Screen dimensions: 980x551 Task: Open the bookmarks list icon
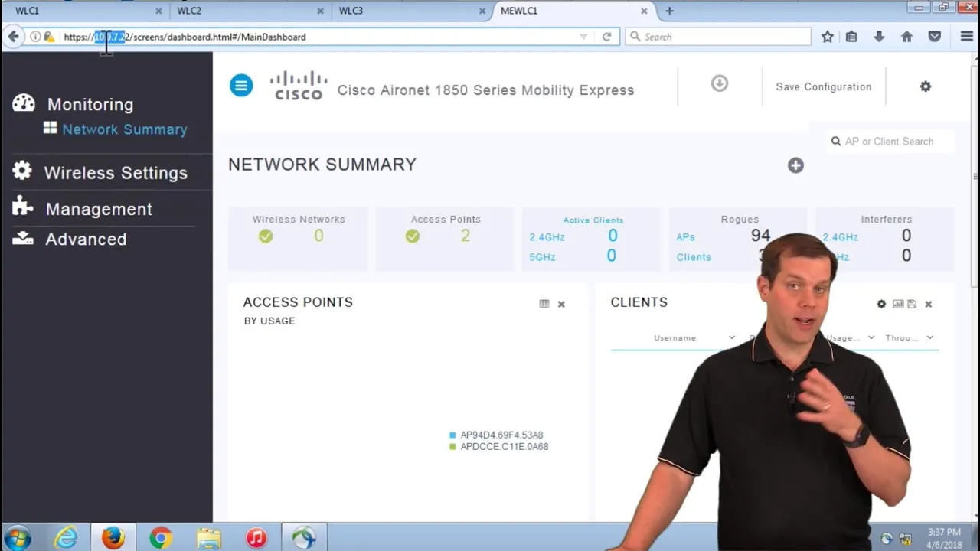pos(851,37)
